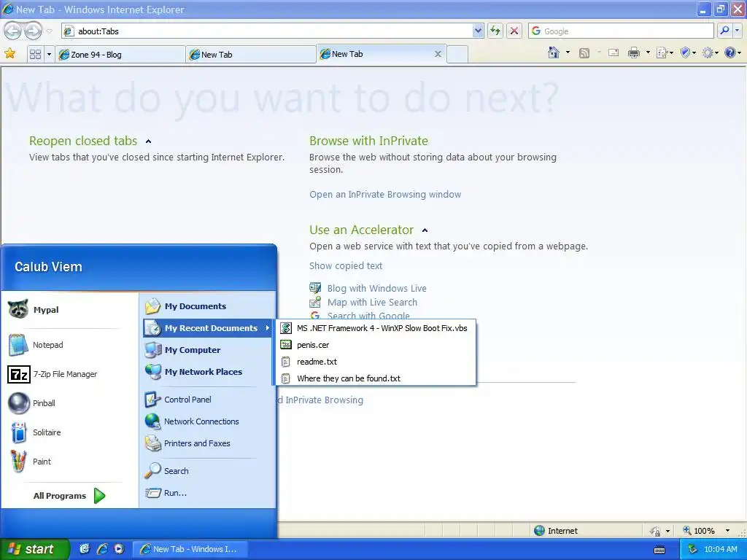
Task: Open readme.txt recent document
Action: coord(376,362)
